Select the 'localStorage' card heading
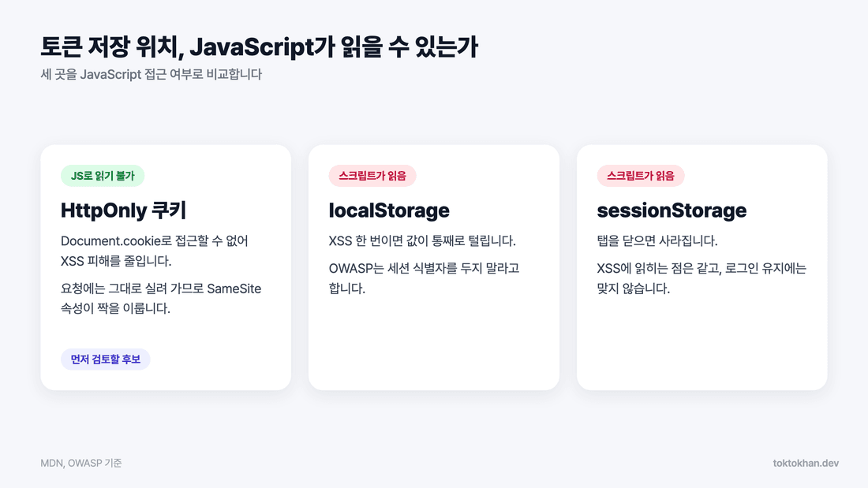This screenshot has height=488, width=868. (x=389, y=210)
